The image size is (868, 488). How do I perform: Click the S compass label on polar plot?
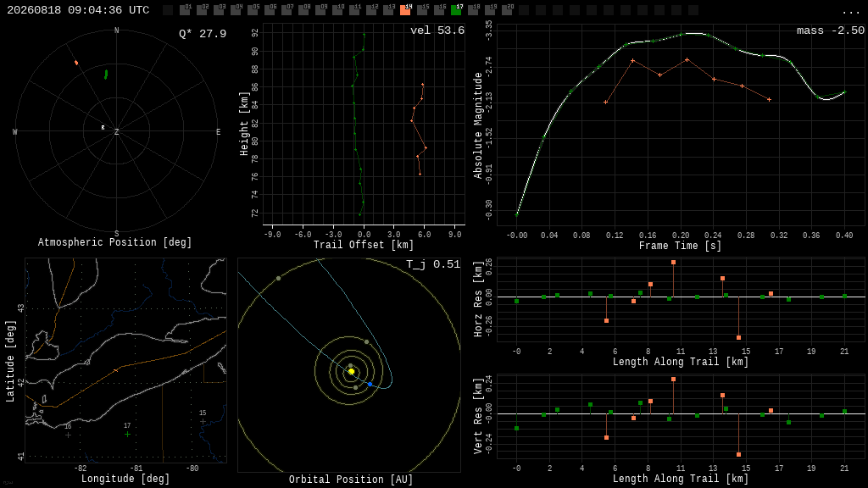tap(116, 234)
